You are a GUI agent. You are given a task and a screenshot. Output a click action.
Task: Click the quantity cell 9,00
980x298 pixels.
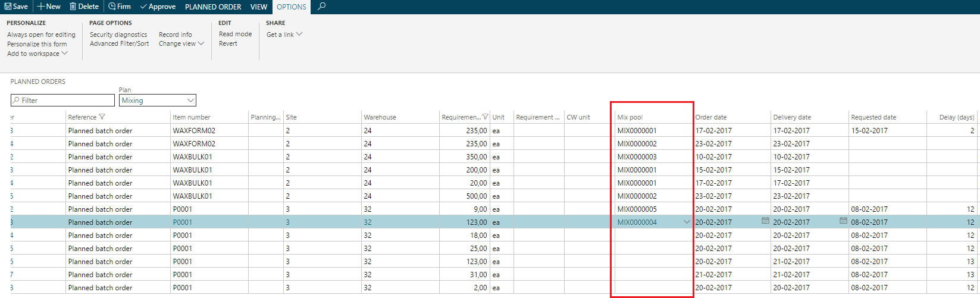pyautogui.click(x=480, y=209)
